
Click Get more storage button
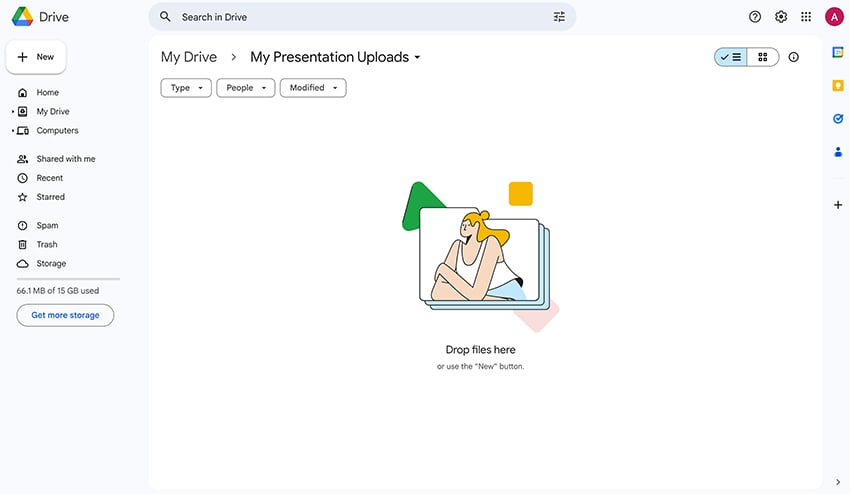(x=65, y=315)
